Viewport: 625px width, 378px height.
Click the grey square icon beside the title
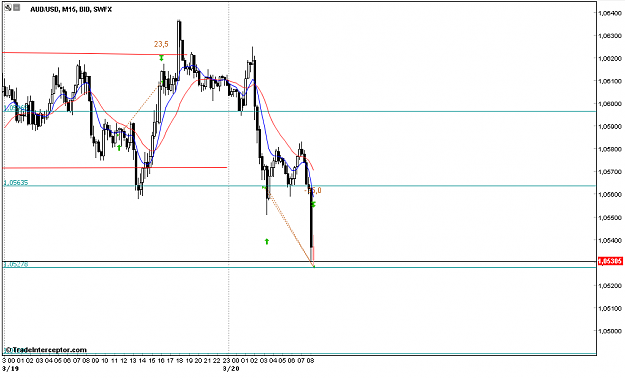(17, 7)
